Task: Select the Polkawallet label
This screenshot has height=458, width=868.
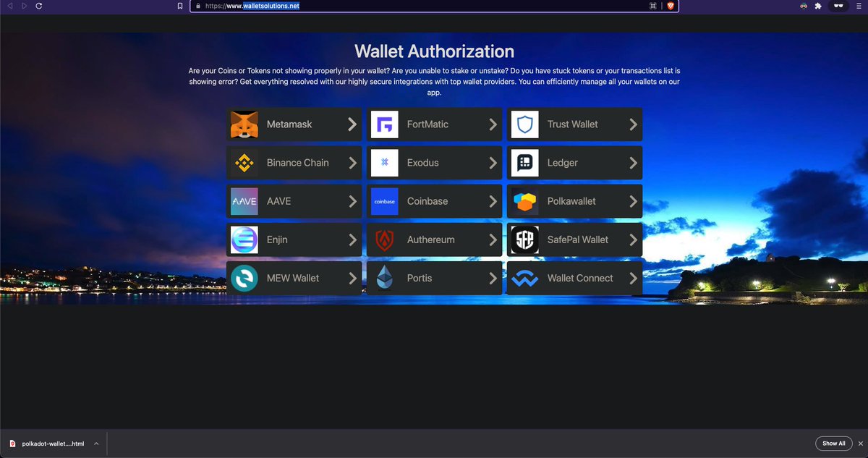Action: 571,201
